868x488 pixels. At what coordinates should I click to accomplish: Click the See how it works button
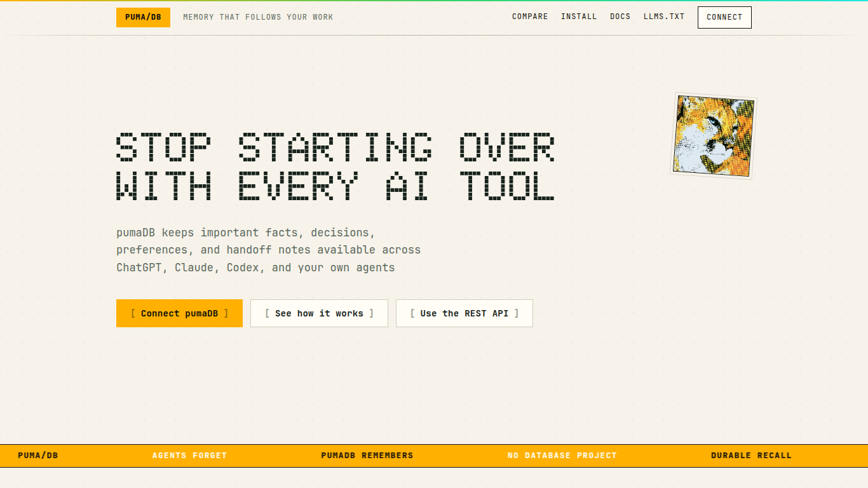click(x=319, y=313)
